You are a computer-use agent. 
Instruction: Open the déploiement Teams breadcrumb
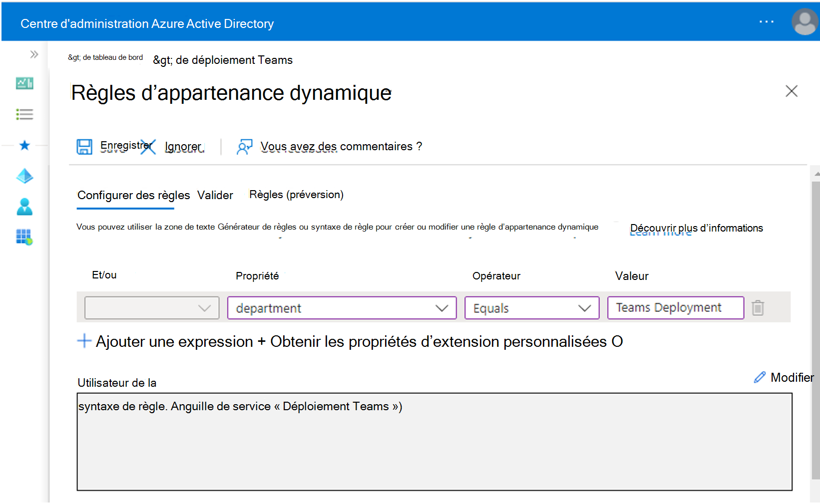[223, 60]
